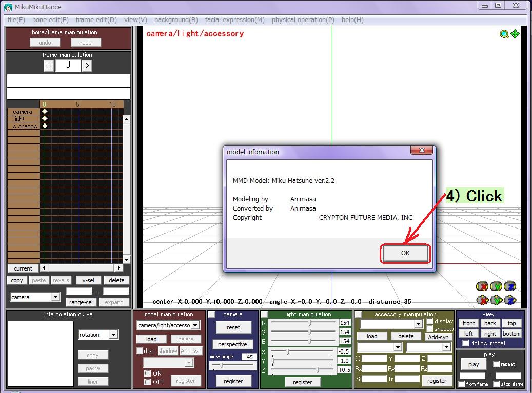Select the OFF radio button
532x393 pixels.
pyautogui.click(x=147, y=382)
